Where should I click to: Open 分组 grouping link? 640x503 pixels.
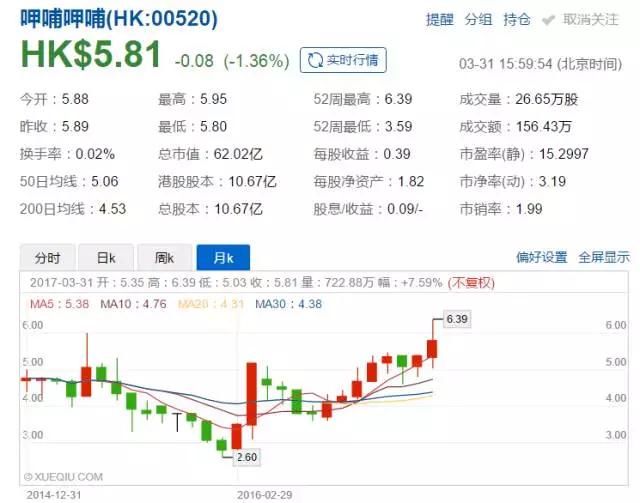click(x=478, y=19)
